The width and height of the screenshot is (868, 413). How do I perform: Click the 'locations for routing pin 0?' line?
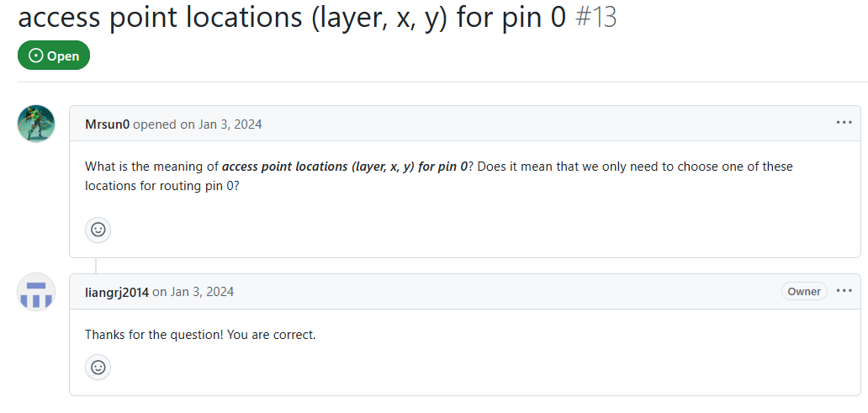click(162, 186)
